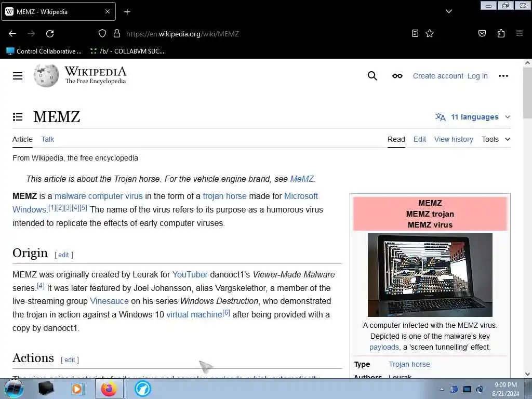
Task: Open the infected laptop infobox image
Action: (430, 274)
